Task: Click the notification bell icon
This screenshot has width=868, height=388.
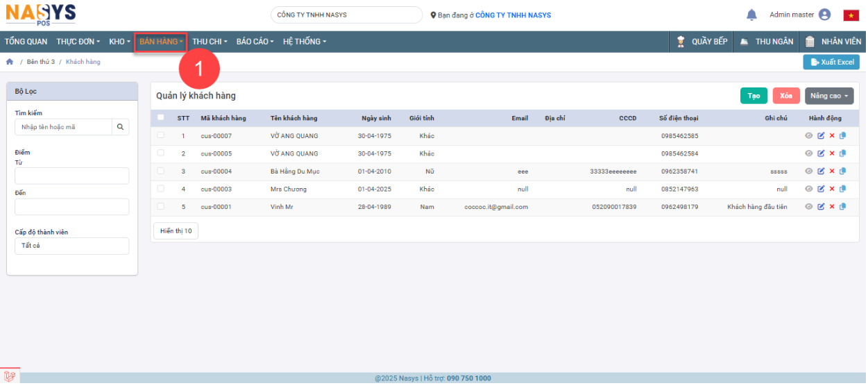Action: coord(751,15)
